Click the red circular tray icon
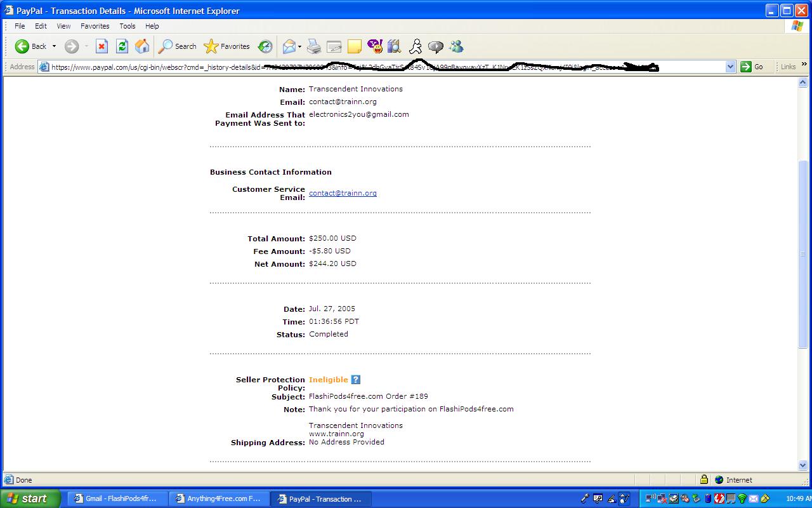This screenshot has height=508, width=812. [719, 498]
